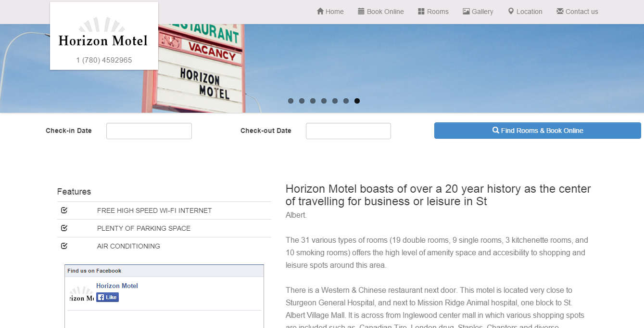Open the Check-in Date picker field
Image resolution: width=644 pixels, height=328 pixels.
[149, 131]
